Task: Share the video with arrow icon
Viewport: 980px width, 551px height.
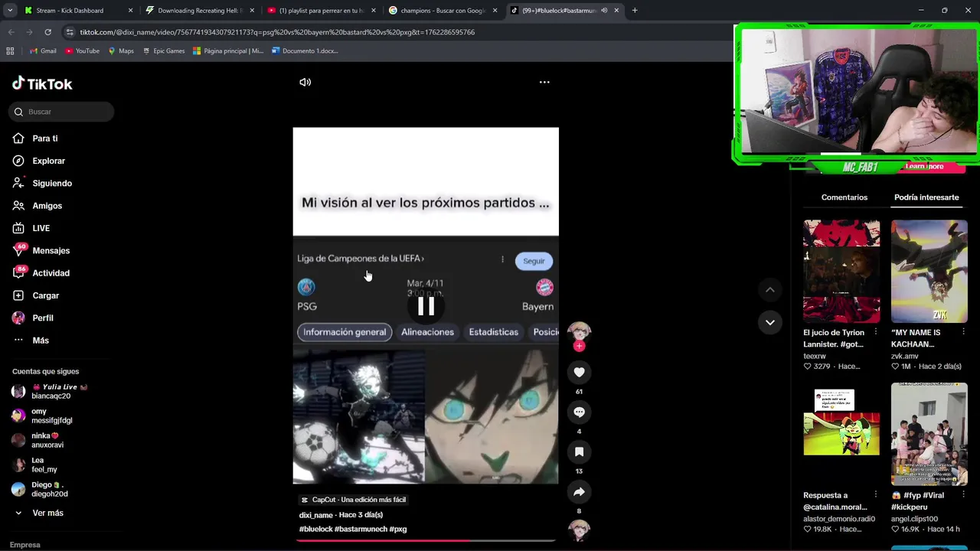Action: click(x=579, y=491)
